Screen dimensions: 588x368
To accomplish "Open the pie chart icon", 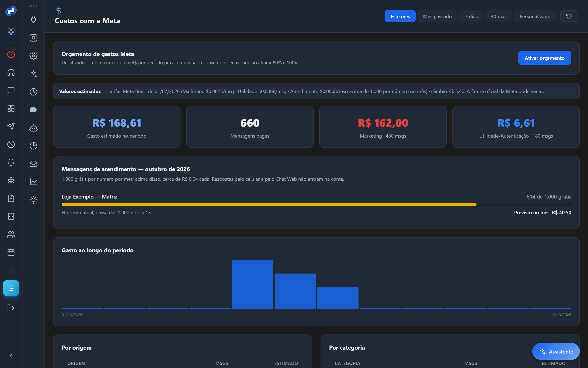I will tap(33, 146).
